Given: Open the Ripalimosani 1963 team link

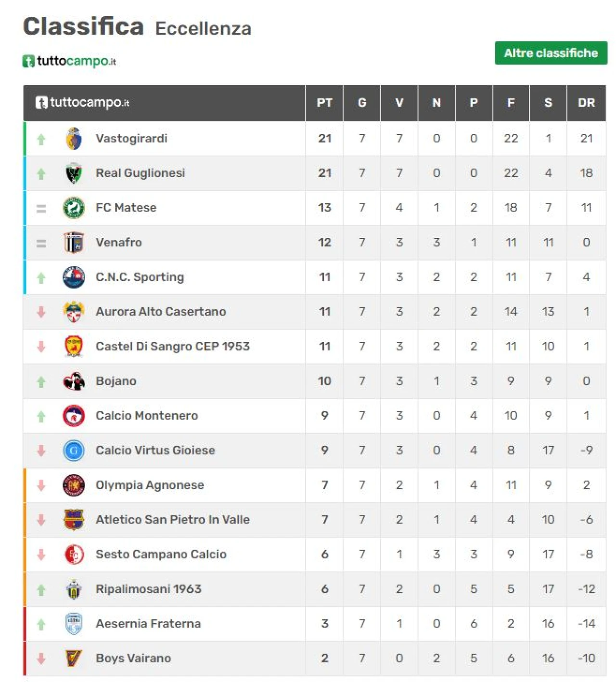Looking at the screenshot, I should (x=149, y=589).
